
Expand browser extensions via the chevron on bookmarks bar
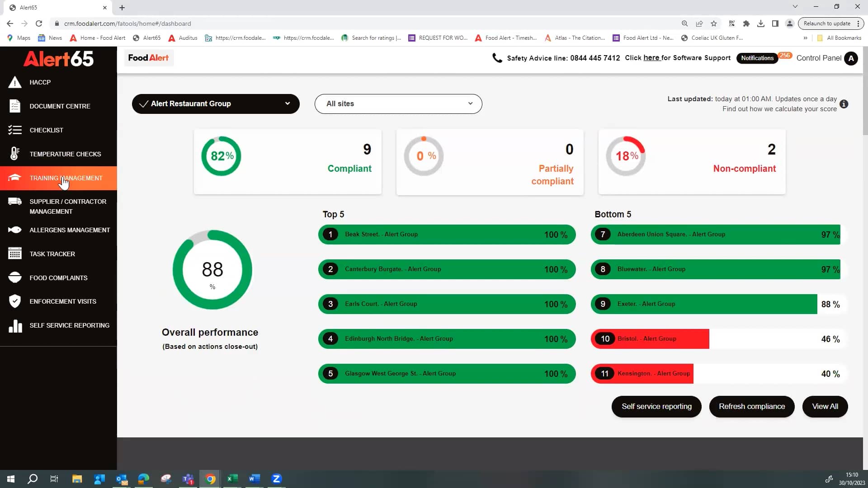pos(805,38)
